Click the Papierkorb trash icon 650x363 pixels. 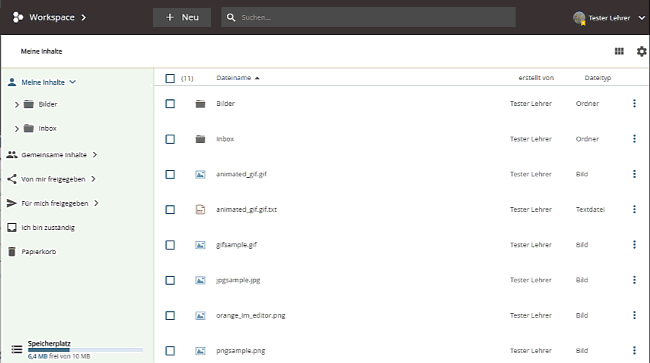click(12, 252)
